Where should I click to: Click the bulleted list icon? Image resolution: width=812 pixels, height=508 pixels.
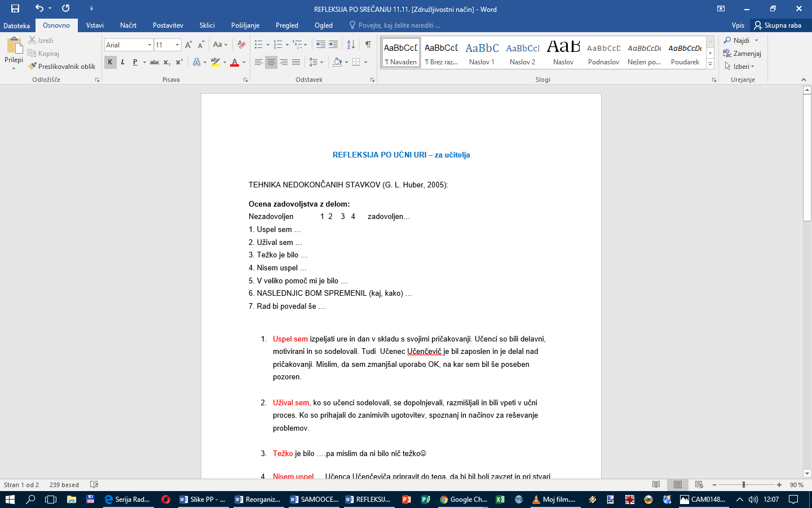[x=258, y=45]
